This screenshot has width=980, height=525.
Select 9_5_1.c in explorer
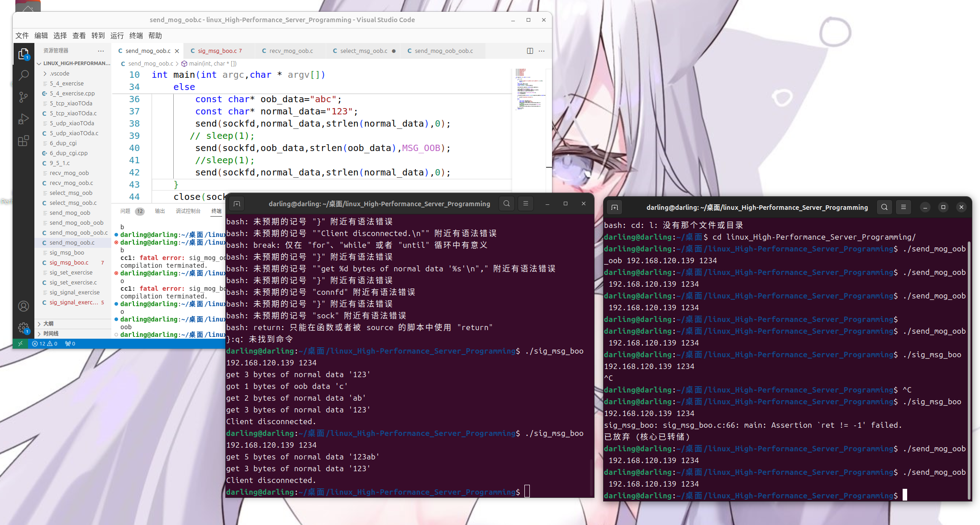coord(73,163)
